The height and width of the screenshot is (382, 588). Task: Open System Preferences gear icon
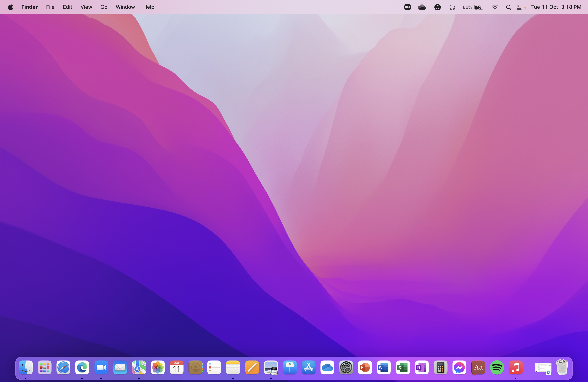(x=346, y=367)
